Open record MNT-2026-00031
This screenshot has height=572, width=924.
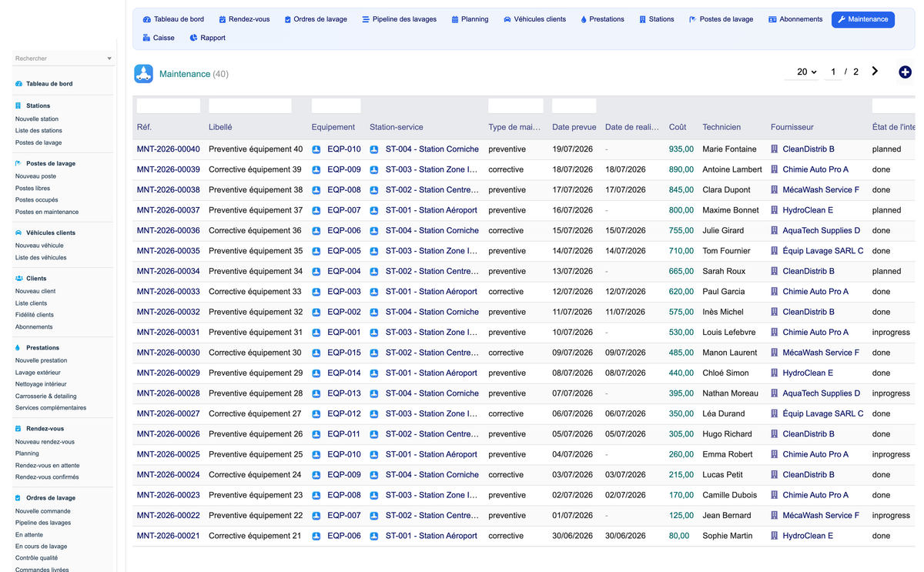pyautogui.click(x=168, y=333)
